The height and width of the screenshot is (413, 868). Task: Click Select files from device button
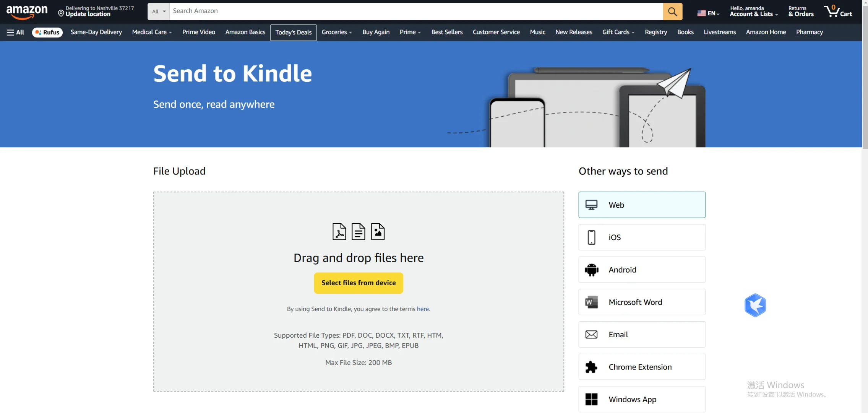(359, 283)
